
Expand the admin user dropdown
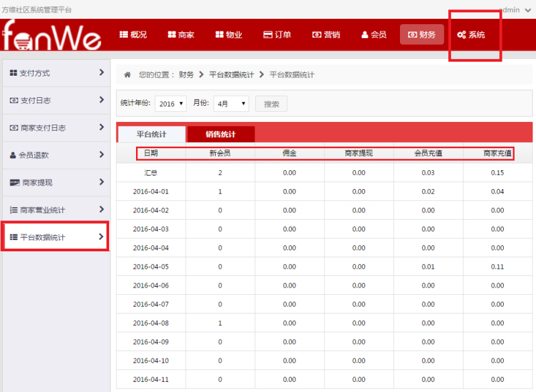tap(513, 10)
